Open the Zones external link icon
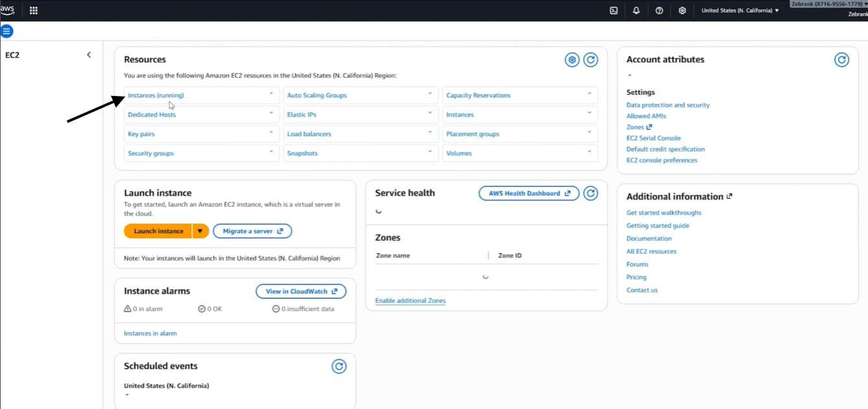Image resolution: width=868 pixels, height=409 pixels. tap(649, 127)
